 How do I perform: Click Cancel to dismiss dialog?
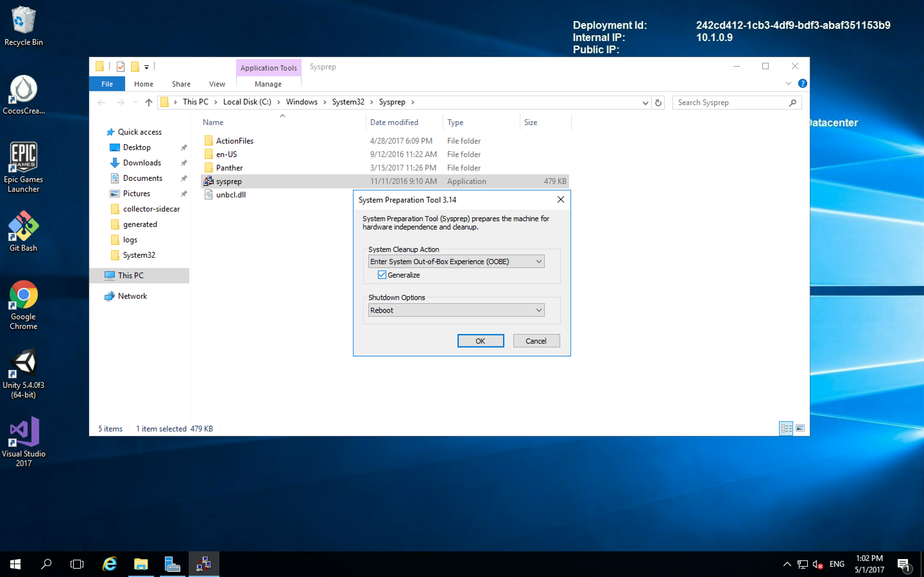(x=535, y=340)
